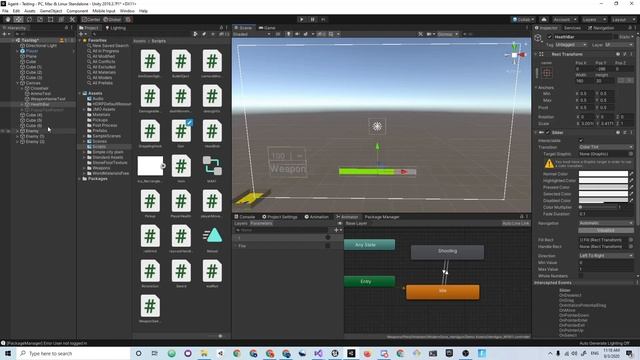Start Play mode with the Play button
The height and width of the screenshot is (360, 640).
[x=302, y=19]
